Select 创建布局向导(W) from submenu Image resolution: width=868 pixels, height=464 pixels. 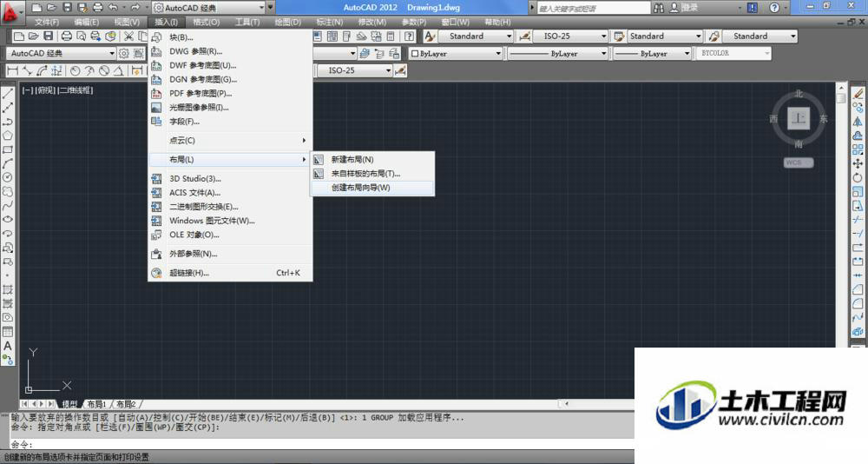click(x=372, y=188)
